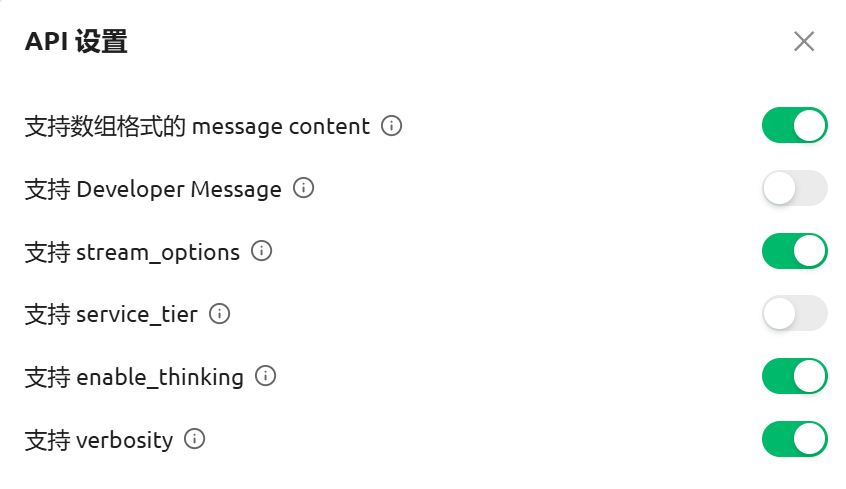Close the API 设置 dialog
846x489 pixels.
(x=804, y=41)
